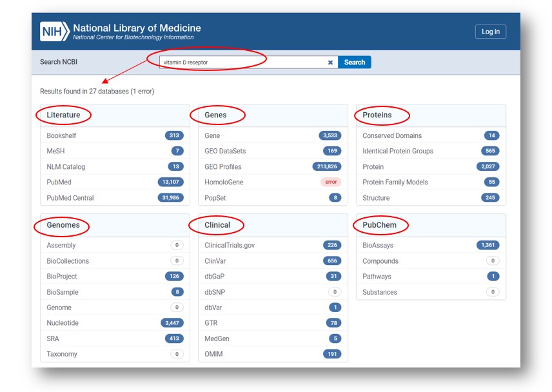
Task: Click the Genes section heading
Action: click(215, 115)
